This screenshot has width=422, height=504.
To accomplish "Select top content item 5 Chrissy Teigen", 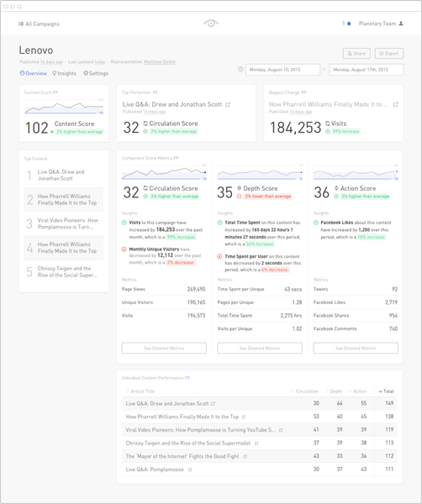I will tap(63, 272).
